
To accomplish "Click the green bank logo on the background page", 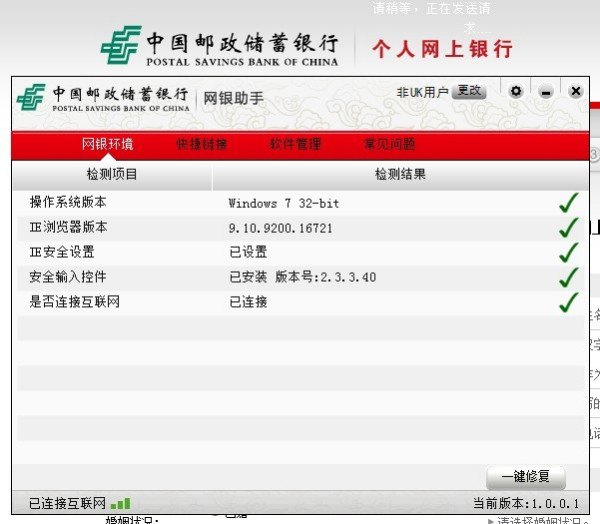I will pyautogui.click(x=121, y=45).
